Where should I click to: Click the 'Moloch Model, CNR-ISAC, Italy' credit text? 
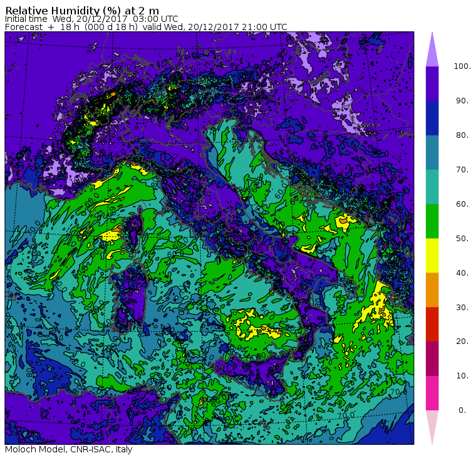69,449
